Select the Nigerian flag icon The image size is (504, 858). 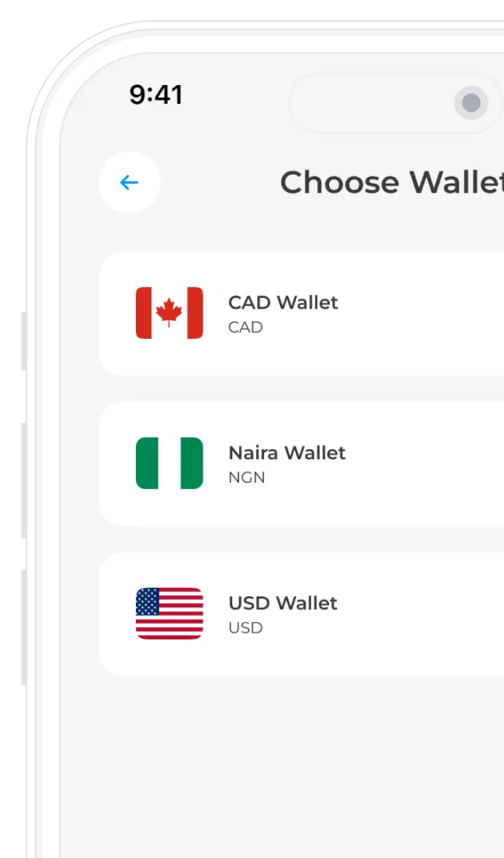coord(170,463)
